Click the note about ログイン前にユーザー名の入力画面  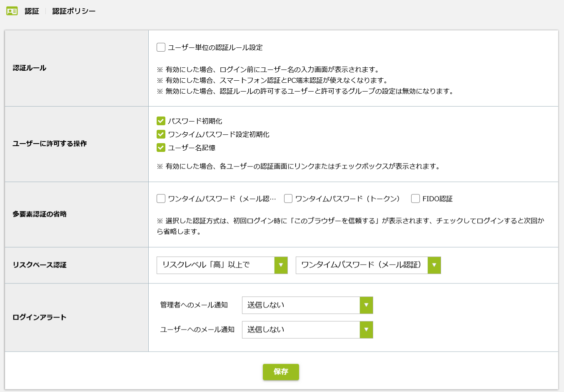coord(268,69)
